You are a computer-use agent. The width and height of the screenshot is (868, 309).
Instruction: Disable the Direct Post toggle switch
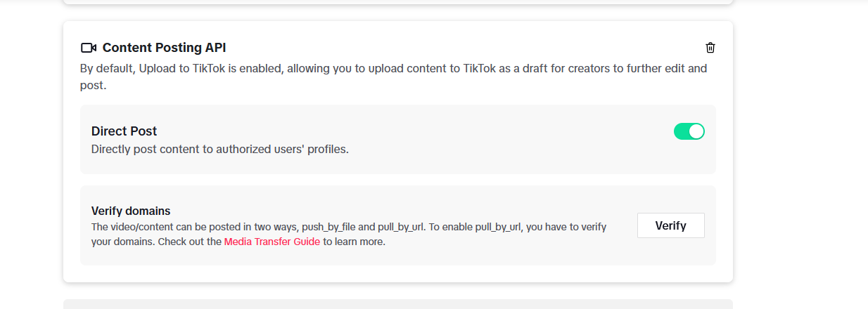689,131
